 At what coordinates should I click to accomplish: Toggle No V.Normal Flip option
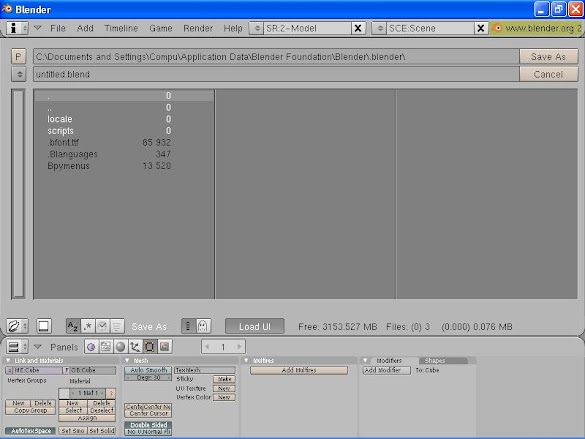(x=148, y=432)
